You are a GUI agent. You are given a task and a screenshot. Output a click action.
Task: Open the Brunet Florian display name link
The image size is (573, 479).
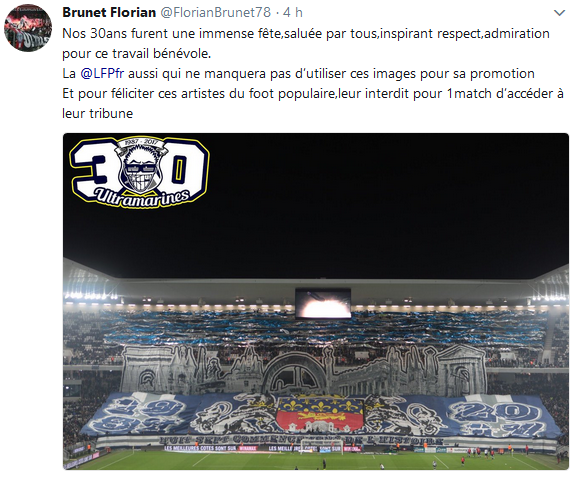click(x=109, y=12)
